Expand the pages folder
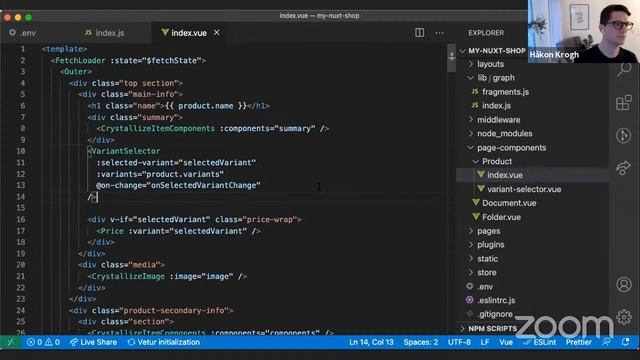 click(x=489, y=231)
